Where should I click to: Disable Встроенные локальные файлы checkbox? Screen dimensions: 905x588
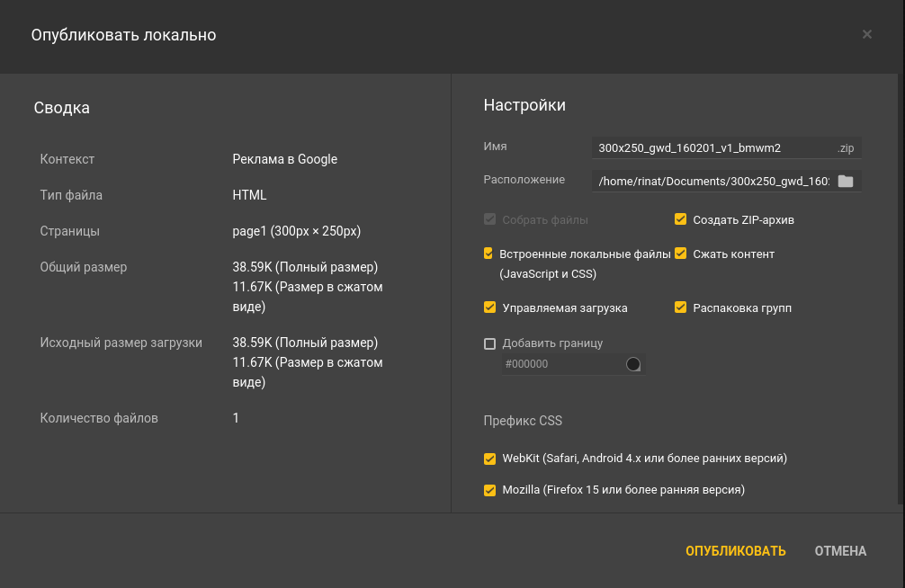489,254
